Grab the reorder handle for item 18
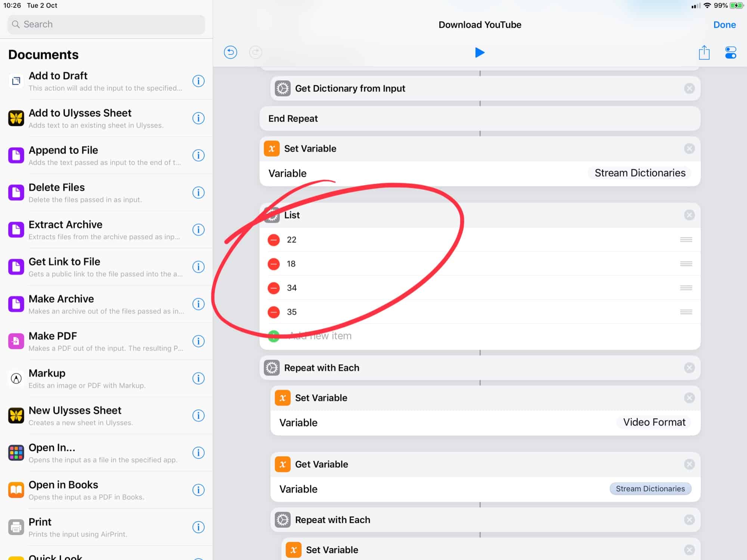 (686, 264)
